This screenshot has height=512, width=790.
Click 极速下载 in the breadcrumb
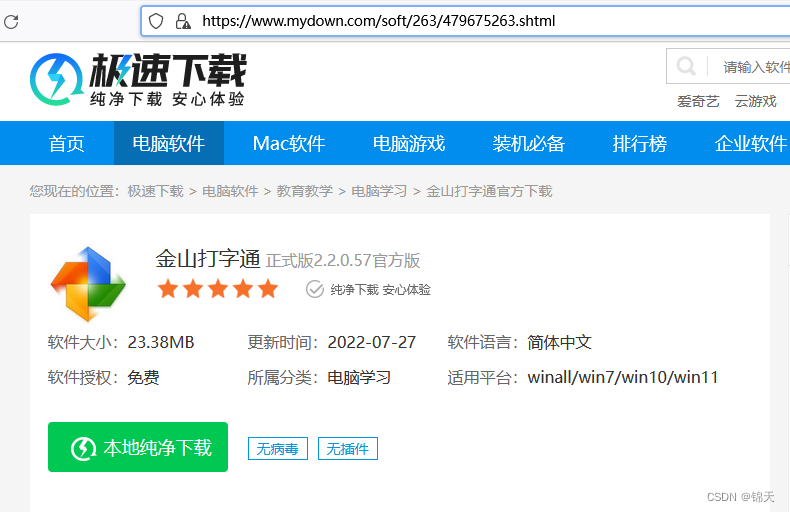156,191
